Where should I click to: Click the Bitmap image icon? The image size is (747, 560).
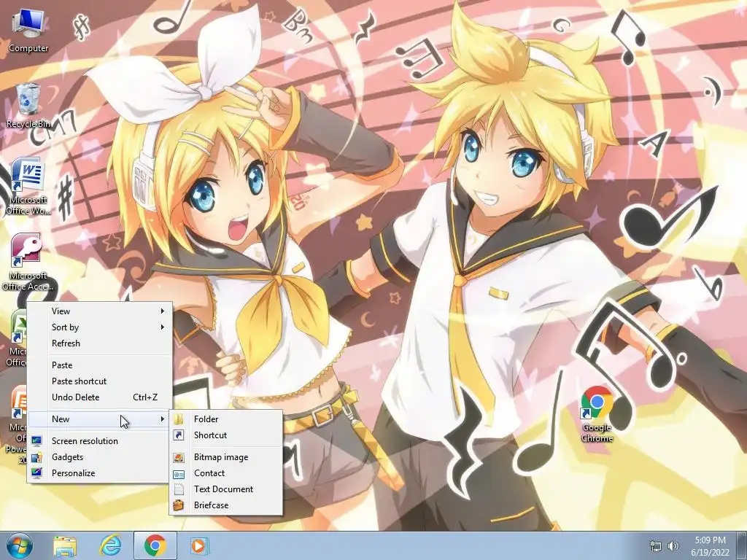179,457
